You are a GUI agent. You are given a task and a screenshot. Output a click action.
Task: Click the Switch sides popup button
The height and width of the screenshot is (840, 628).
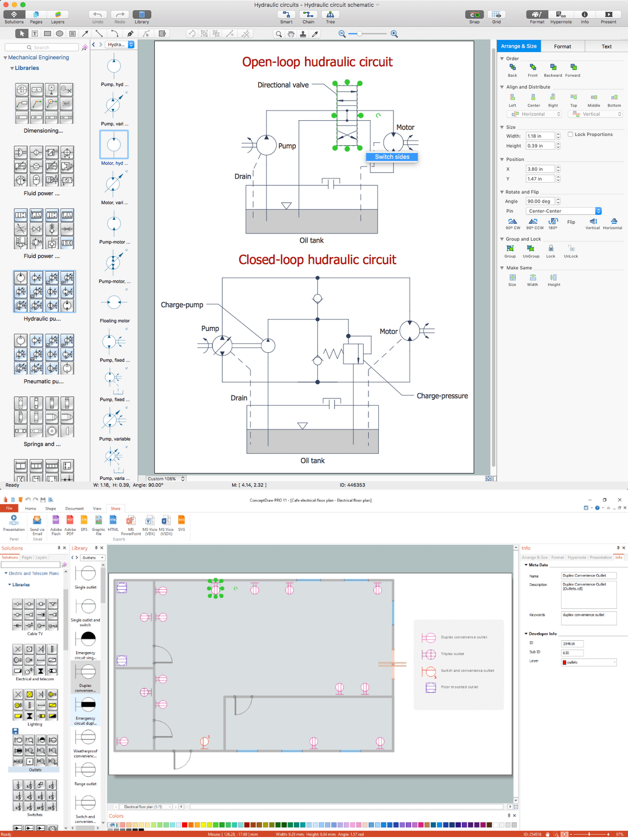(x=392, y=157)
